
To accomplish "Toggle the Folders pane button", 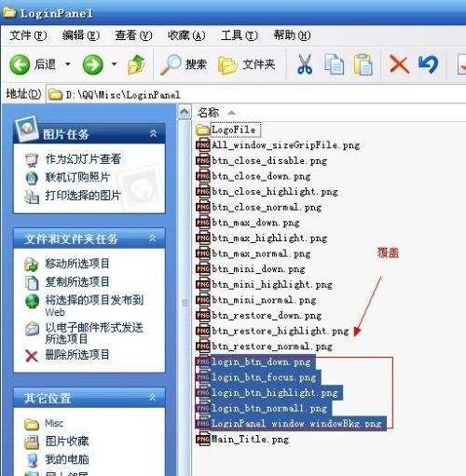I will pyautogui.click(x=246, y=64).
